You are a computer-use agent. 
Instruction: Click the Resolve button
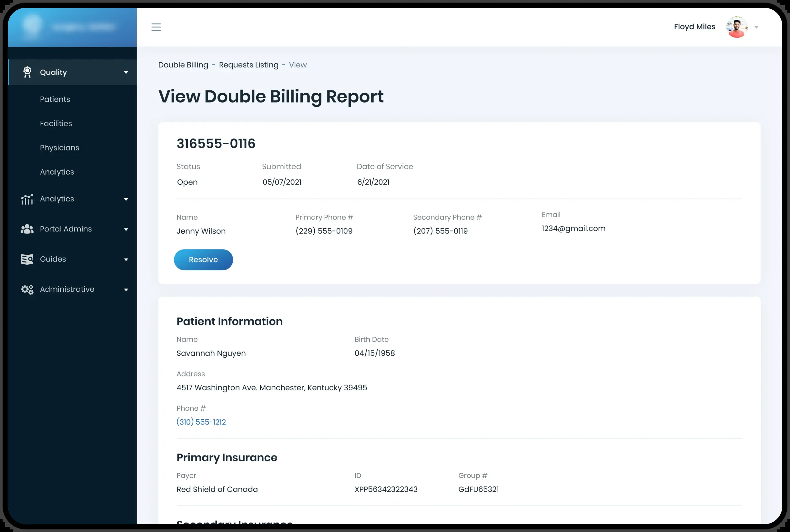[203, 260]
